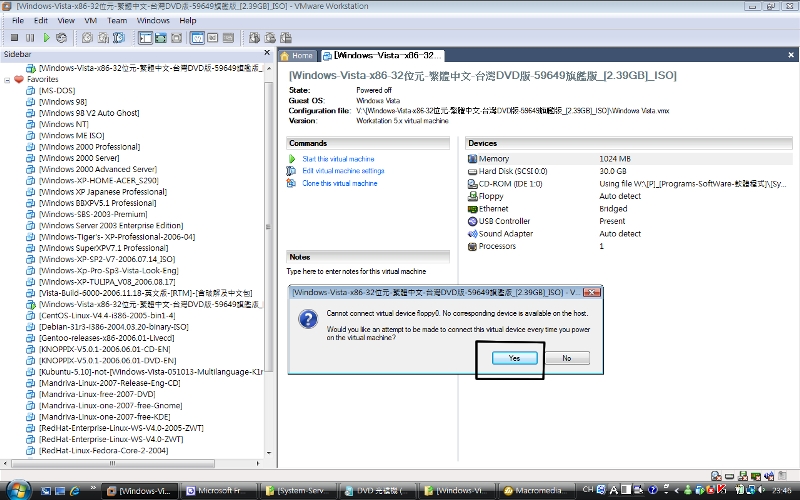Open the File menu
The image size is (800, 500).
coord(18,20)
